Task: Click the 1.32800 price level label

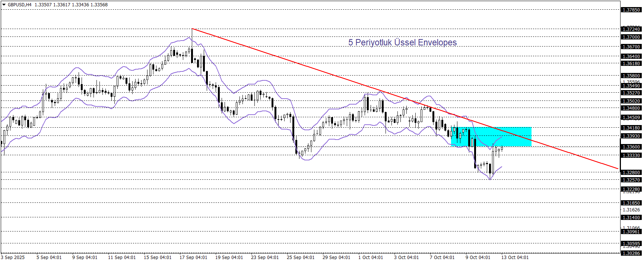Action: click(631, 173)
